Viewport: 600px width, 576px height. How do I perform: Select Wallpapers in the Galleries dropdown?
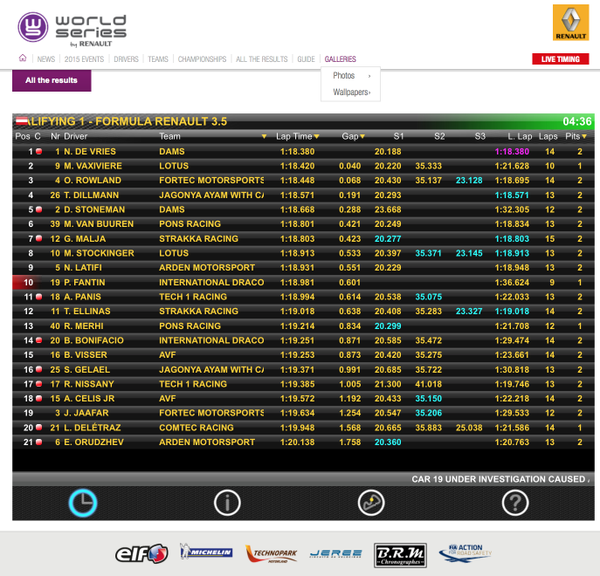click(350, 92)
